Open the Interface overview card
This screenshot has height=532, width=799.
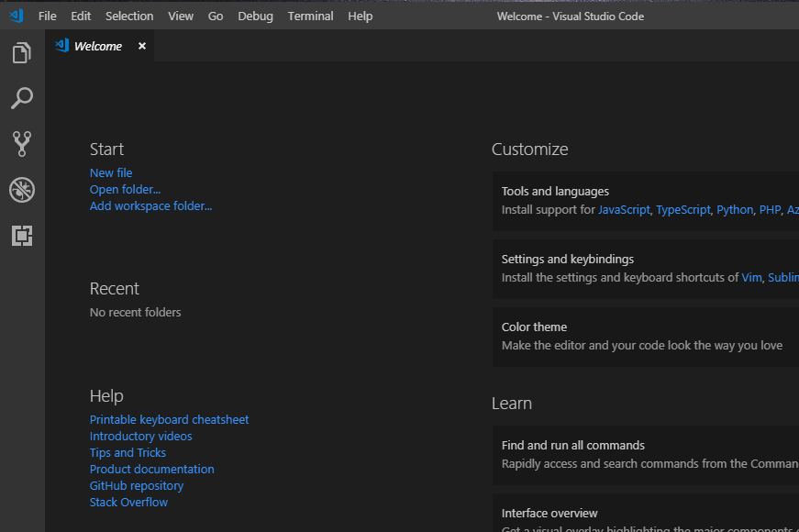click(646, 513)
